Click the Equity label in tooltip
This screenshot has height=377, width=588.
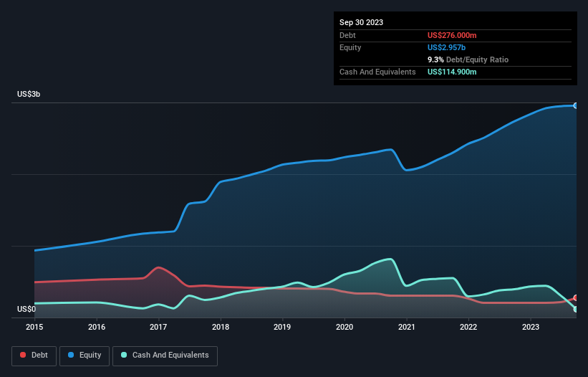(x=350, y=47)
